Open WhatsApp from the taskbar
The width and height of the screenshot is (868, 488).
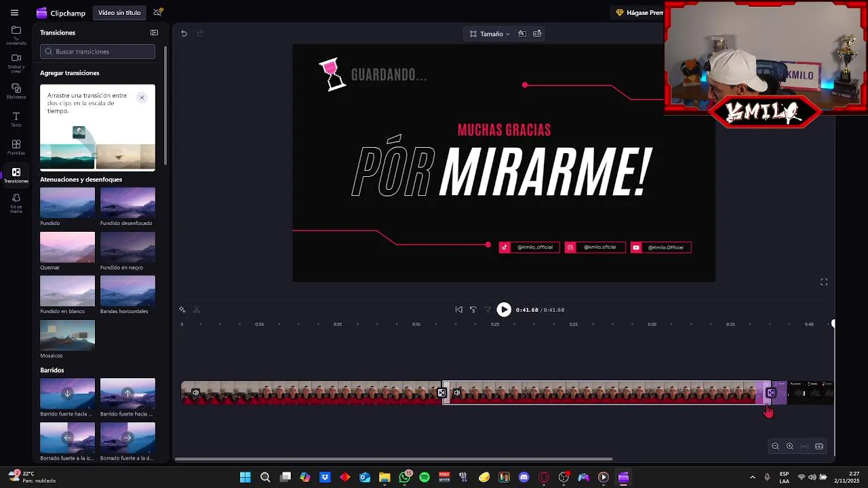(x=405, y=477)
